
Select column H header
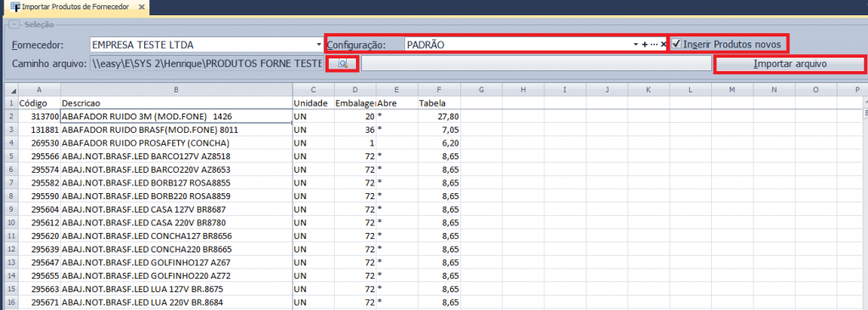(x=522, y=90)
